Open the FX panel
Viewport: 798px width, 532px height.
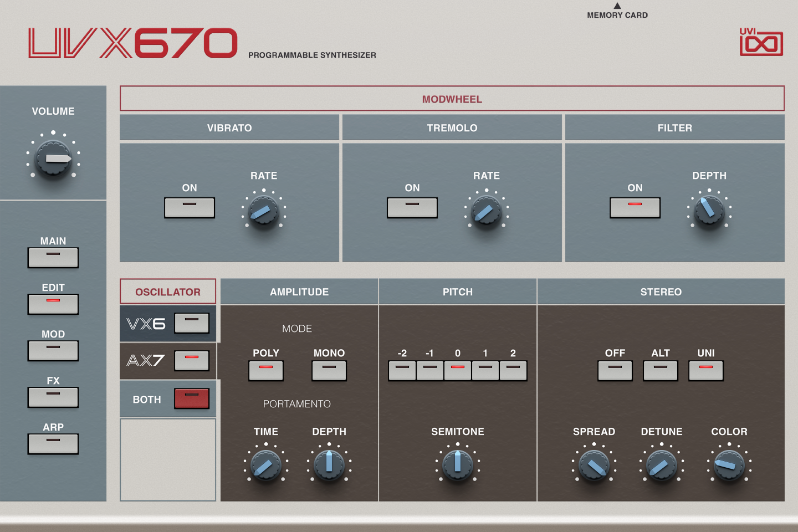tap(53, 397)
